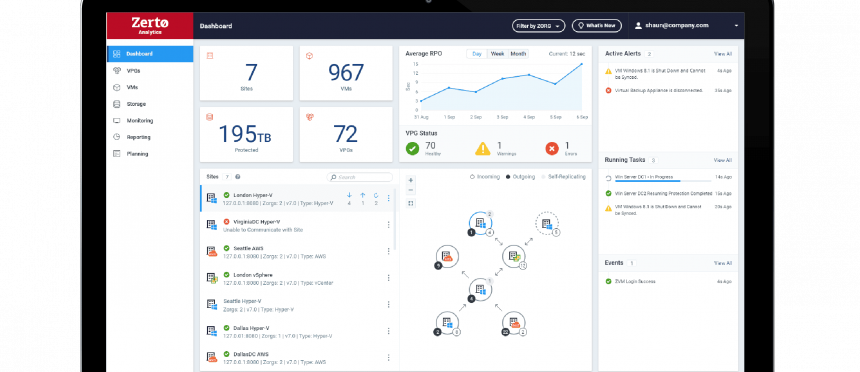Click the Reporting sidebar icon
Image resolution: width=860 pixels, height=372 pixels.
point(116,137)
